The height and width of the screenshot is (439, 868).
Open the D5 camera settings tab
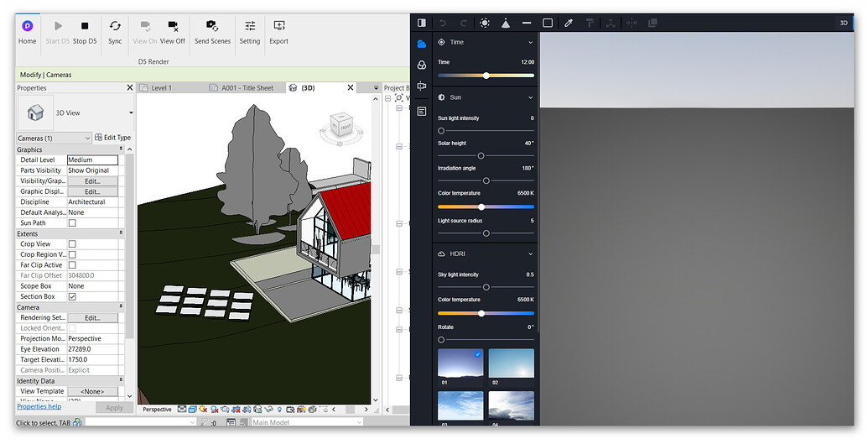coord(422,86)
